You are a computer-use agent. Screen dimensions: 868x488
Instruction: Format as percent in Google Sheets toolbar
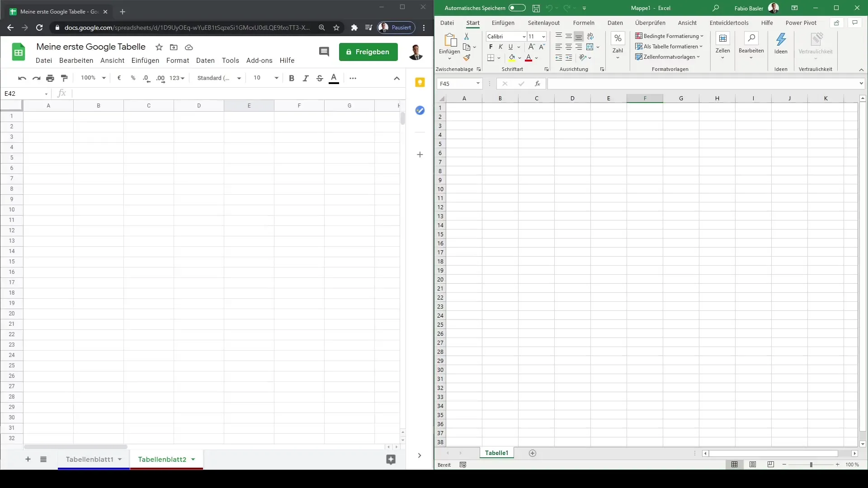[133, 78]
